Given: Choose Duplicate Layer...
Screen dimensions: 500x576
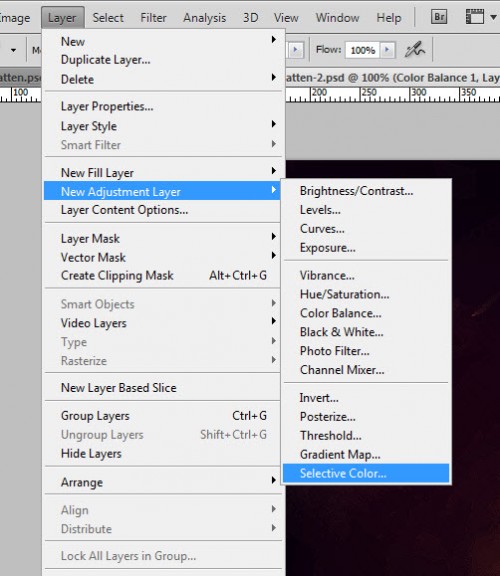Looking at the screenshot, I should click(x=162, y=60).
